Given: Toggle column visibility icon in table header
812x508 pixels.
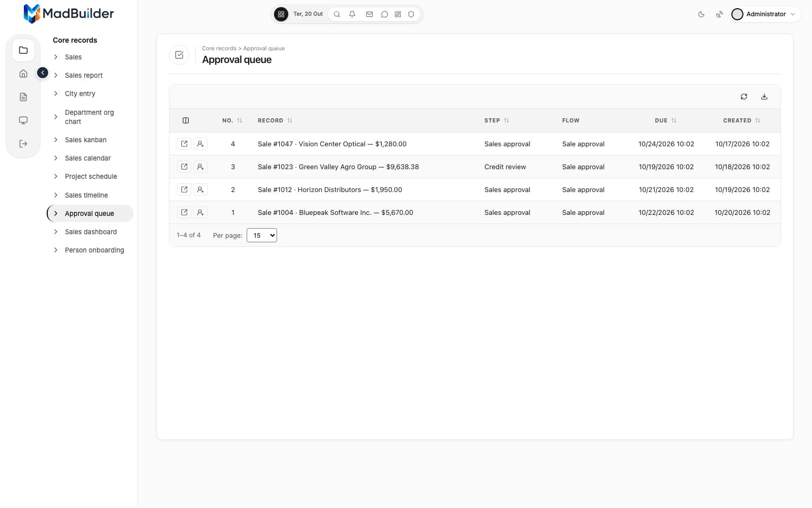Looking at the screenshot, I should click(186, 120).
